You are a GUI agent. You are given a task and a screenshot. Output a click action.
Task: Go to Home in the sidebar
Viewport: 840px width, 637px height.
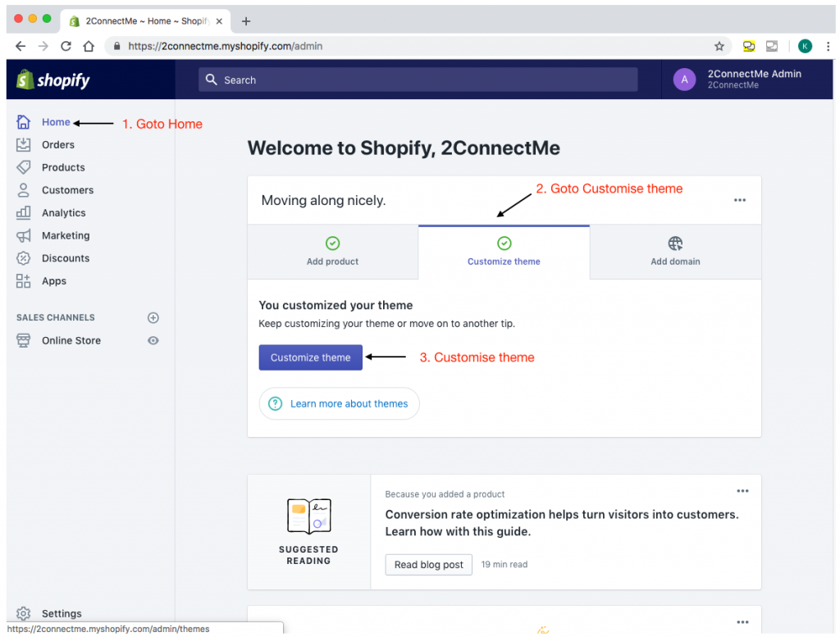click(56, 122)
